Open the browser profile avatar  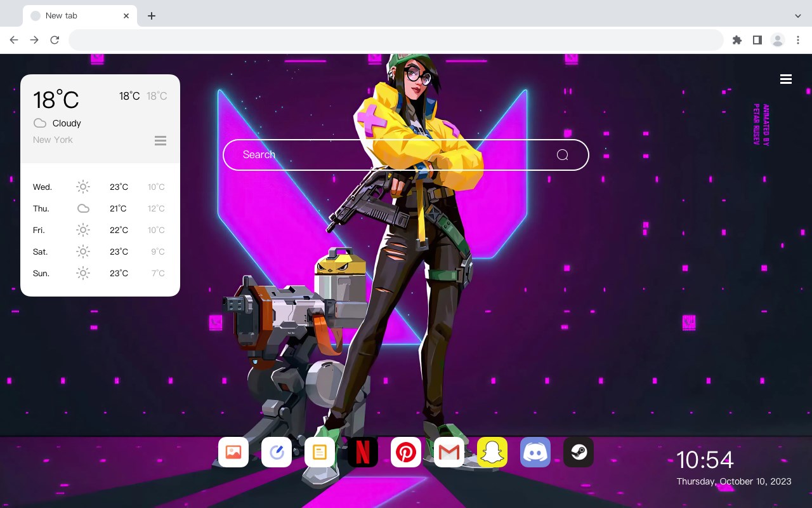[778, 40]
